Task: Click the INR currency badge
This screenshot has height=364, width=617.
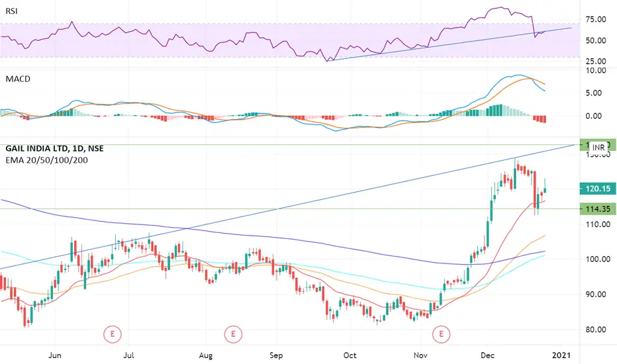Action: (598, 148)
